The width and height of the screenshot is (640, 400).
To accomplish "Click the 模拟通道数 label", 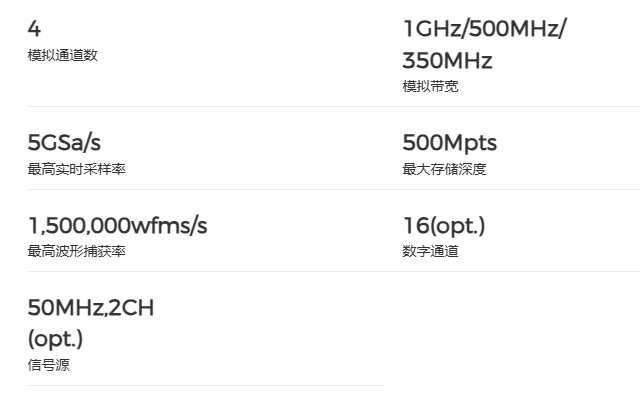I will coord(62,55).
